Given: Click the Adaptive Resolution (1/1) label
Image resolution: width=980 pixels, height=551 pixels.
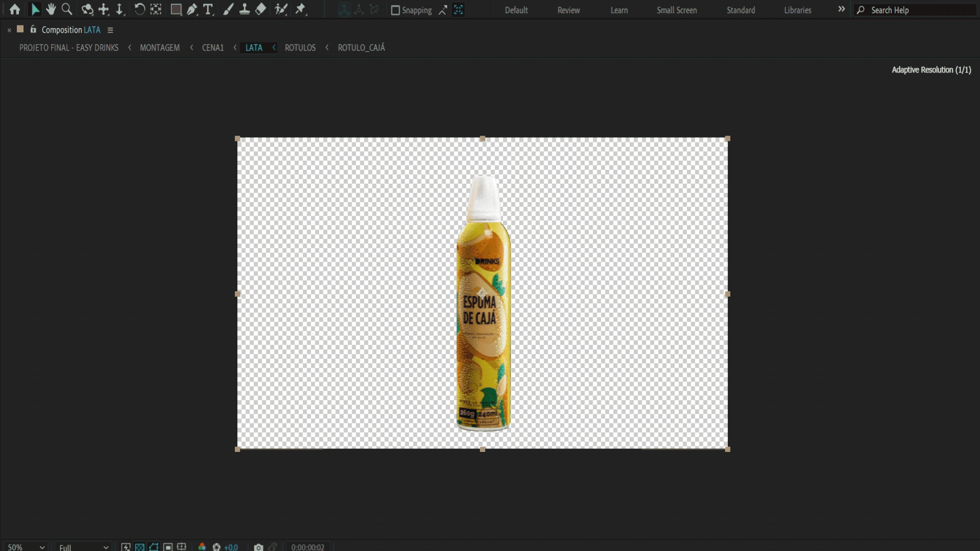Looking at the screenshot, I should pos(932,70).
